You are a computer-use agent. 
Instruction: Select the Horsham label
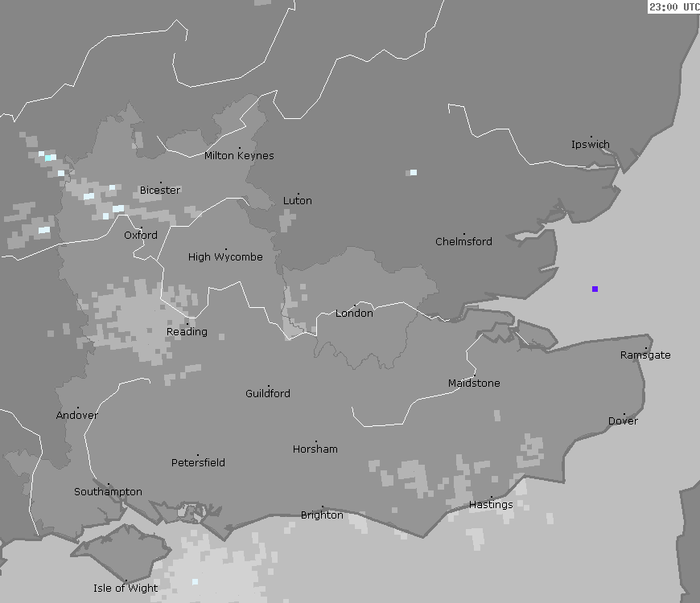(x=315, y=449)
